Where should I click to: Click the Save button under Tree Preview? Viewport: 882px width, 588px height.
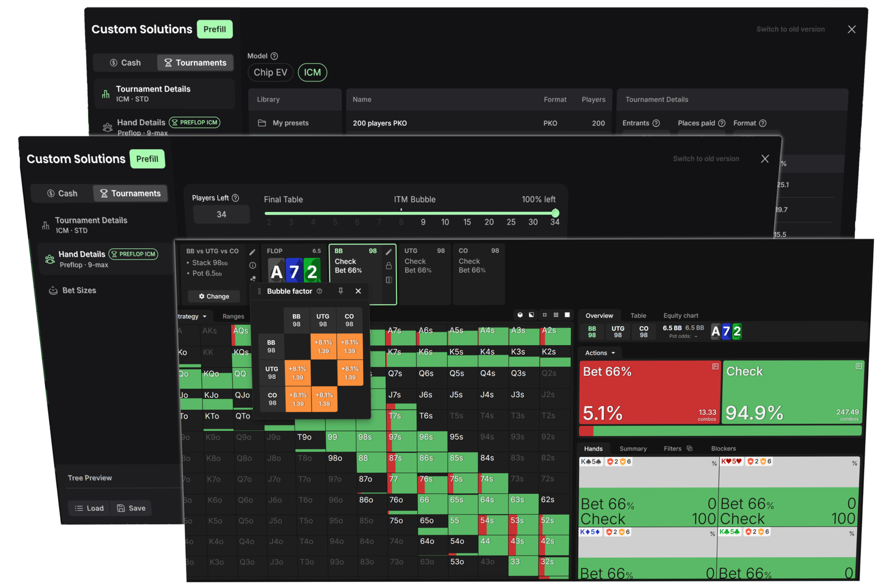[x=131, y=508]
